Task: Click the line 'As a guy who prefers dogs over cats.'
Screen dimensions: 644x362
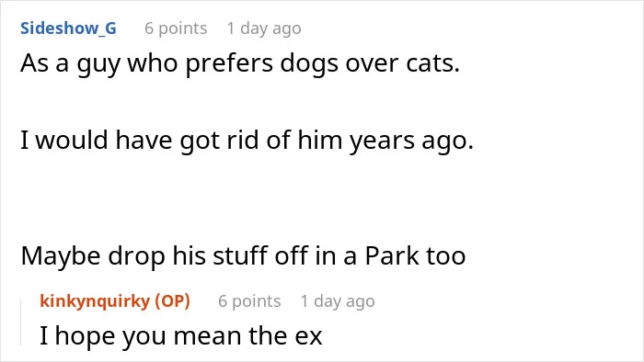Action: [240, 64]
